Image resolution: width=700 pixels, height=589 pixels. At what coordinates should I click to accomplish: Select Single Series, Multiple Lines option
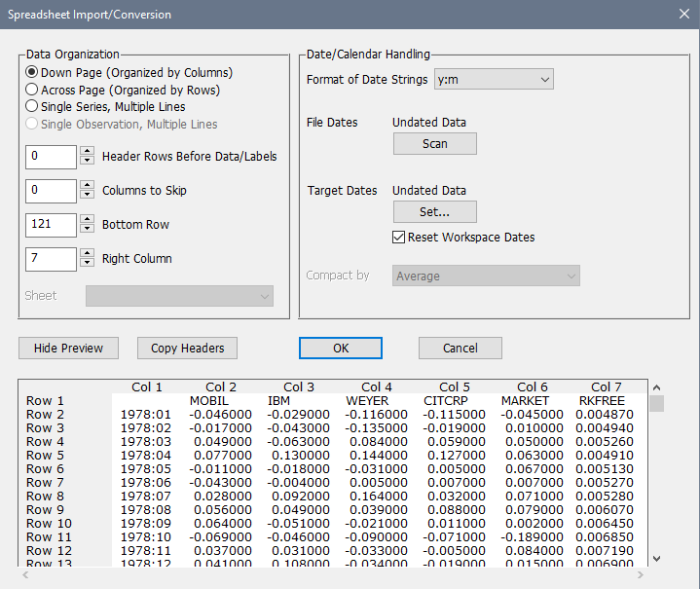(33, 106)
